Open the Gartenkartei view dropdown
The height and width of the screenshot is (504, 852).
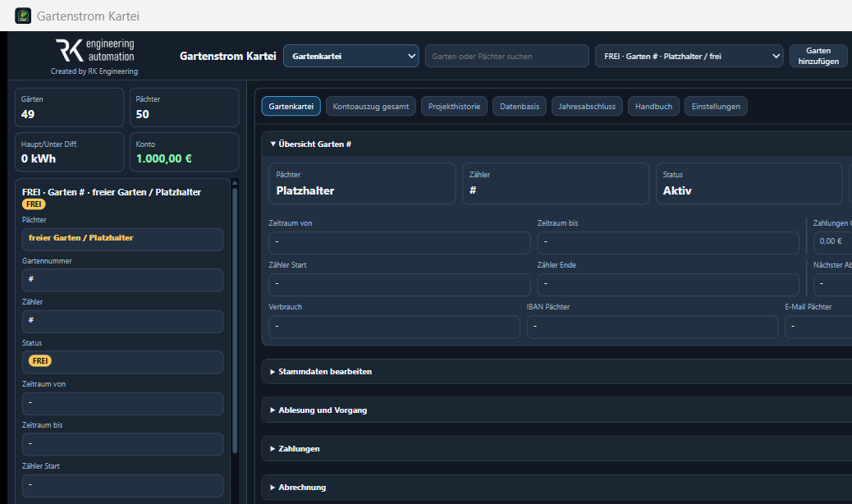[351, 56]
